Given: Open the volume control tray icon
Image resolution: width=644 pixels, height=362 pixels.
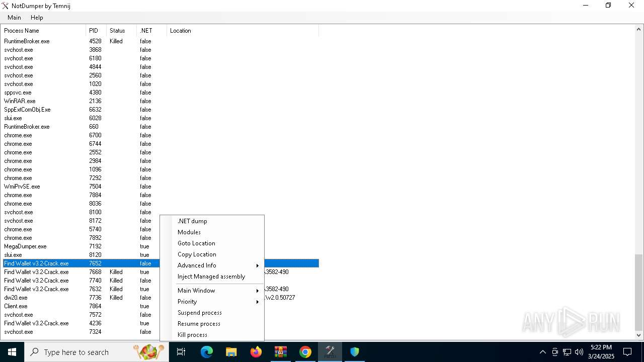Looking at the screenshot, I should [579, 352].
